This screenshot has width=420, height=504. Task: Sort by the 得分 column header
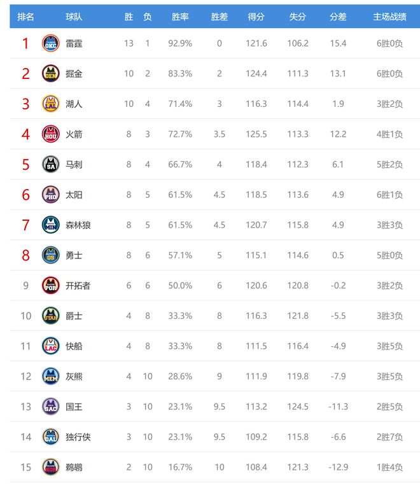256,17
